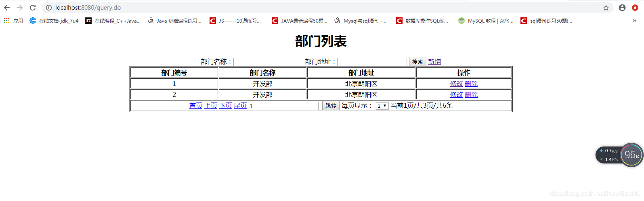Image resolution: width=644 pixels, height=201 pixels.
Task: Open bookmark 数据库操作SQL练
Action: [422, 21]
